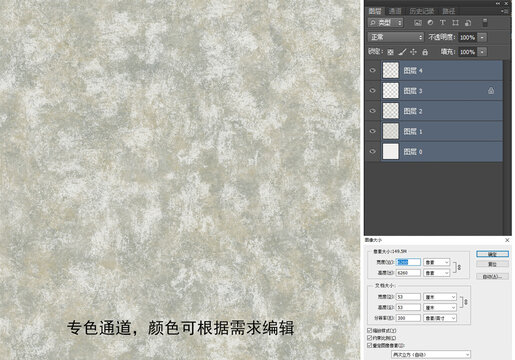Filter layers by smart object icon
This screenshot has height=360, width=515.
click(468, 23)
